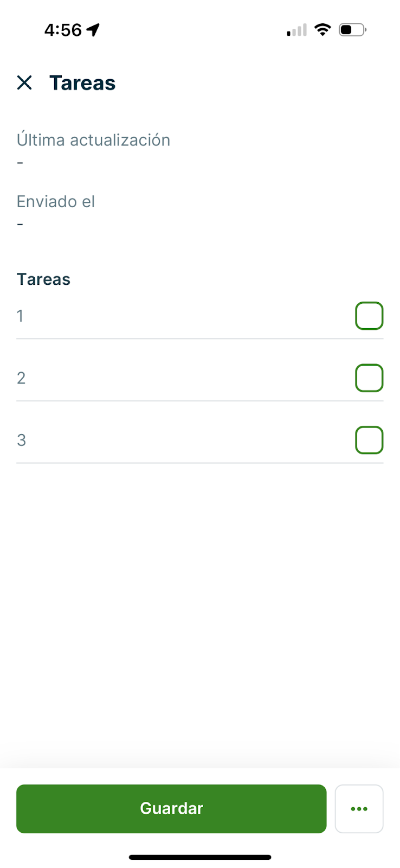
Task: Tap the battery indicator icon
Action: point(352,30)
